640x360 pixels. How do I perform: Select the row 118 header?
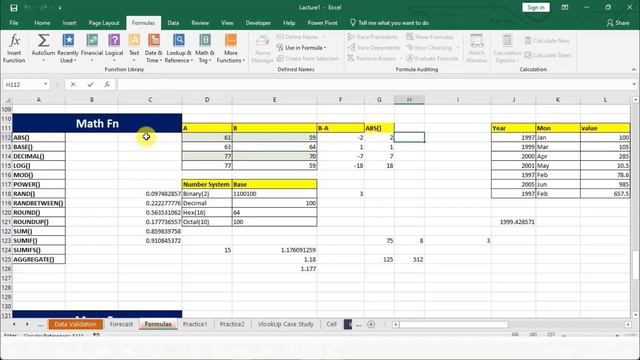pos(6,194)
